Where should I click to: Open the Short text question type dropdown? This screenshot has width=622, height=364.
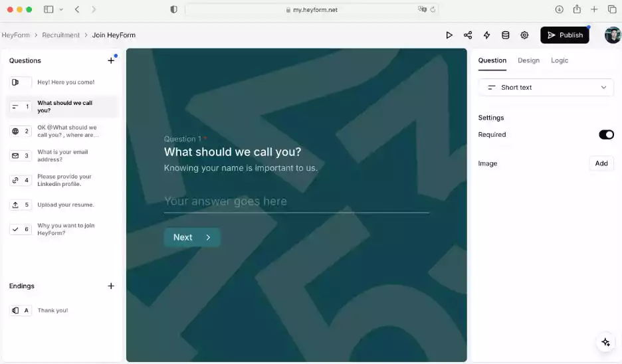(x=546, y=87)
